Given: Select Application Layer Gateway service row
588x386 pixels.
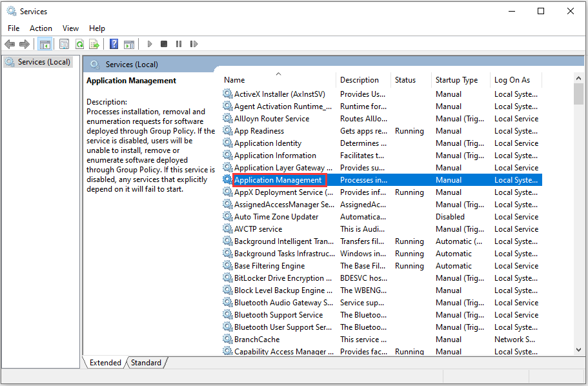Looking at the screenshot, I should (x=381, y=167).
